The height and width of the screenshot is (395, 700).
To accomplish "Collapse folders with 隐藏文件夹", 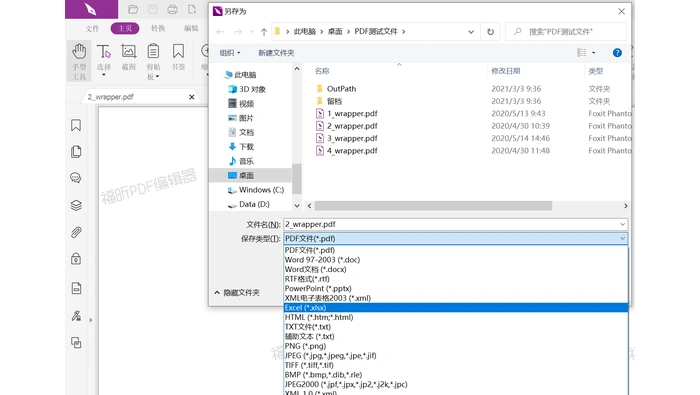I will point(237,293).
